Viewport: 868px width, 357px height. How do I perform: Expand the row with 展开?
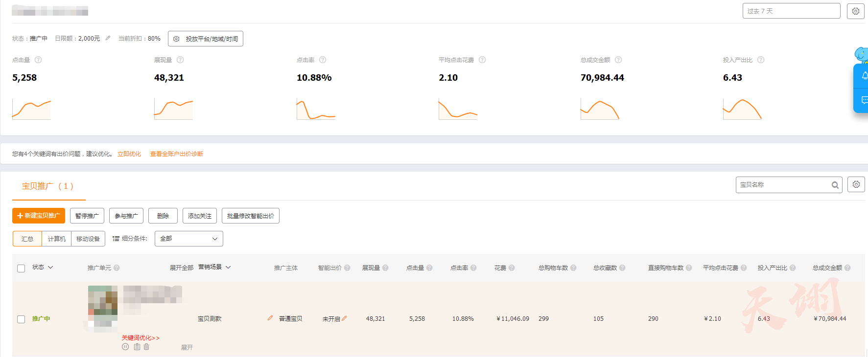click(x=187, y=347)
